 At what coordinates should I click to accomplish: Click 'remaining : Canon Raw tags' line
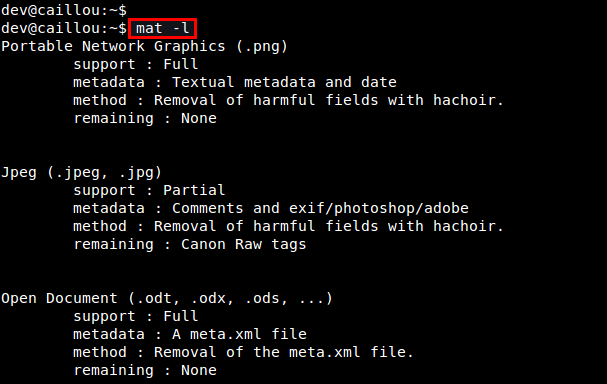190,245
